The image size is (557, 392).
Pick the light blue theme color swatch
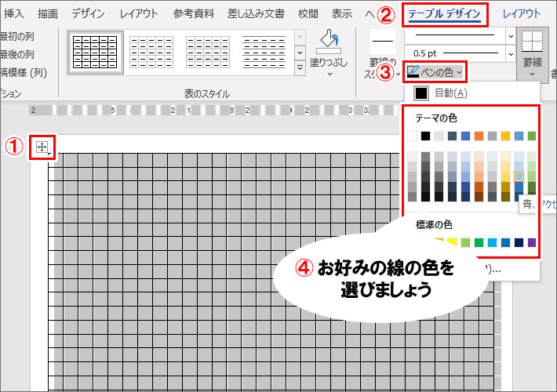click(x=519, y=136)
